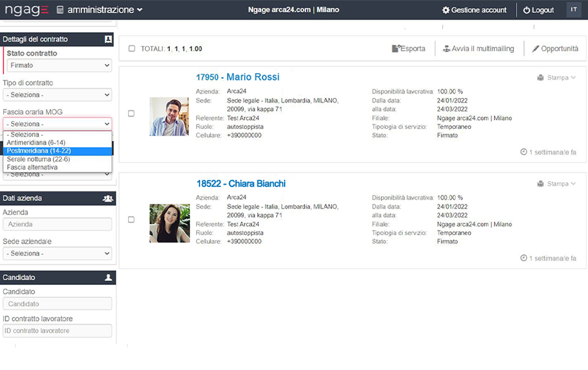The image size is (588, 370).
Task: Open the 17950 - Mario Rossi link
Action: [x=238, y=77]
